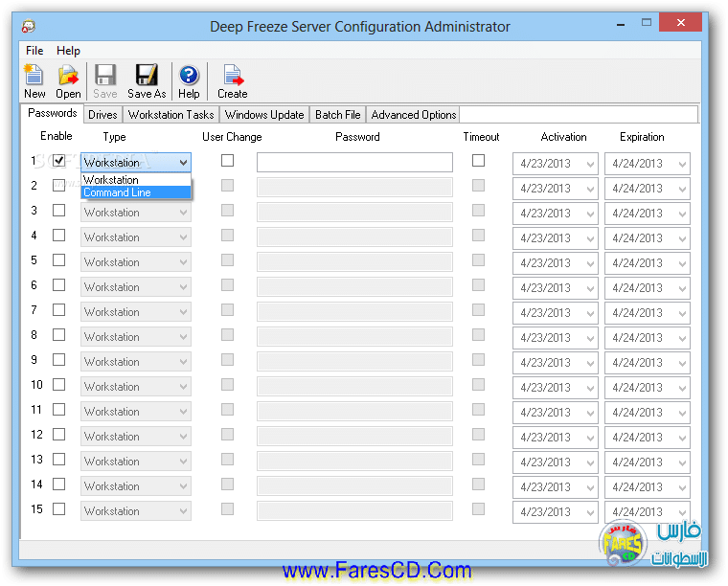
Task: Open row 1 Activation date dropdown
Action: point(590,164)
